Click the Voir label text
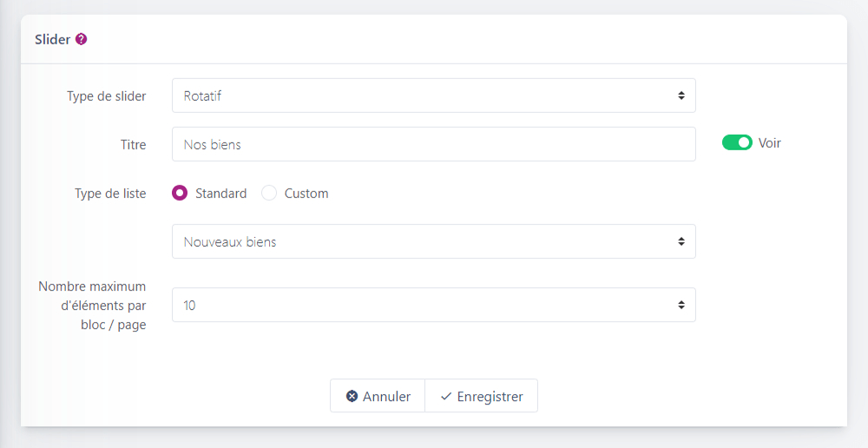The height and width of the screenshot is (448, 868). click(x=770, y=143)
